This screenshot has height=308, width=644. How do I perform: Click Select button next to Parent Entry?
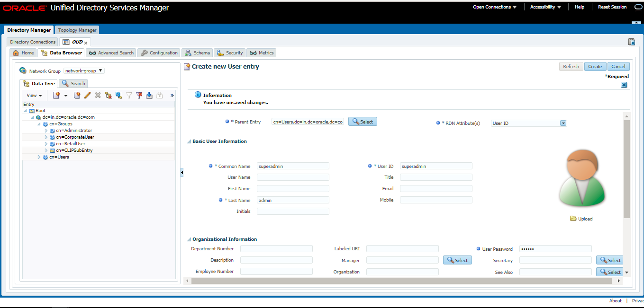363,122
